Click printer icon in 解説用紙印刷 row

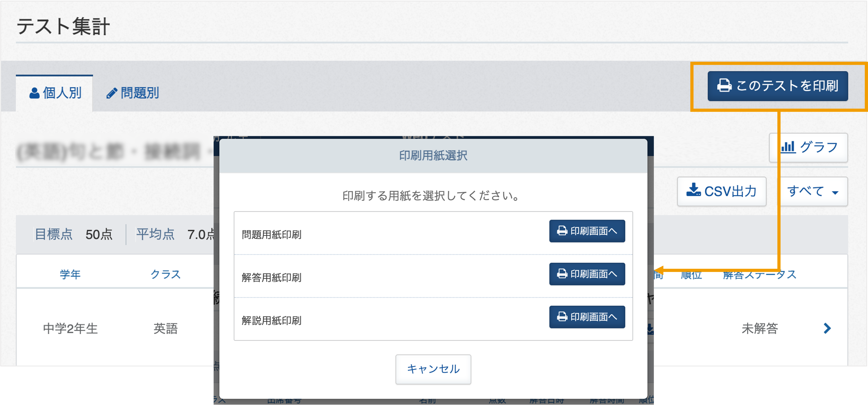pos(562,316)
